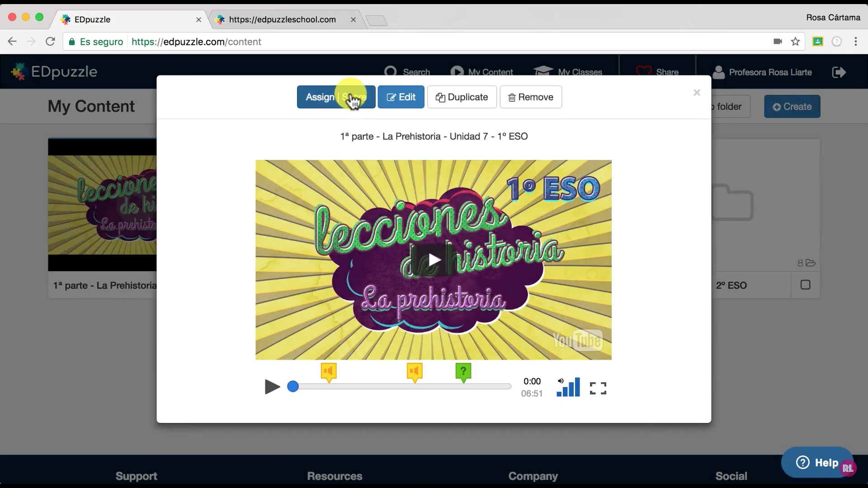The image size is (868, 488).
Task: Open the green question marker on the timeline
Action: pyautogui.click(x=463, y=372)
